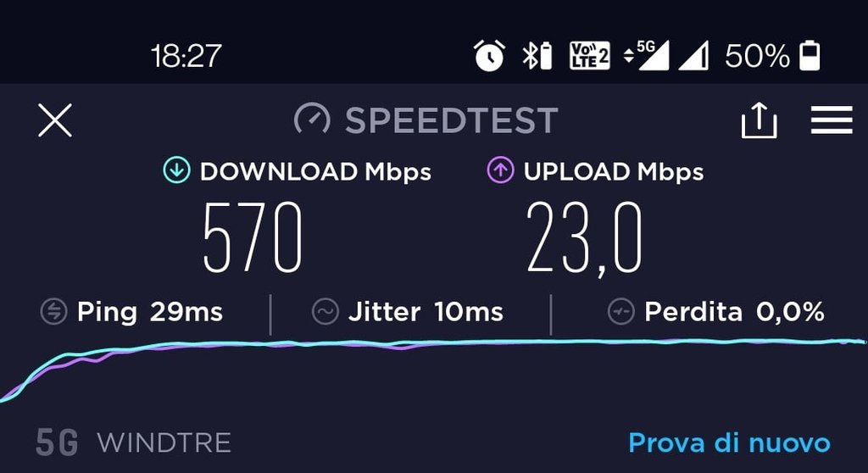
Task: Close the Speedtest results with the X icon
Action: click(55, 120)
